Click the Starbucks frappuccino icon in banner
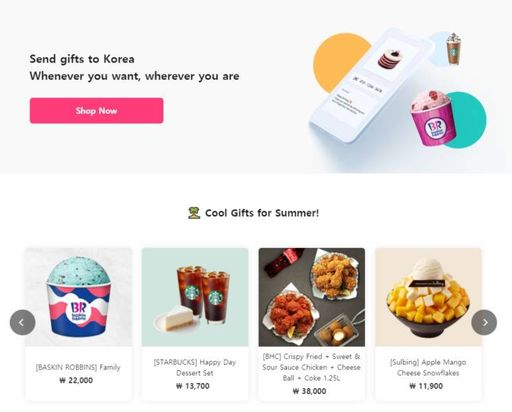The width and height of the screenshot is (512, 412). 453,49
